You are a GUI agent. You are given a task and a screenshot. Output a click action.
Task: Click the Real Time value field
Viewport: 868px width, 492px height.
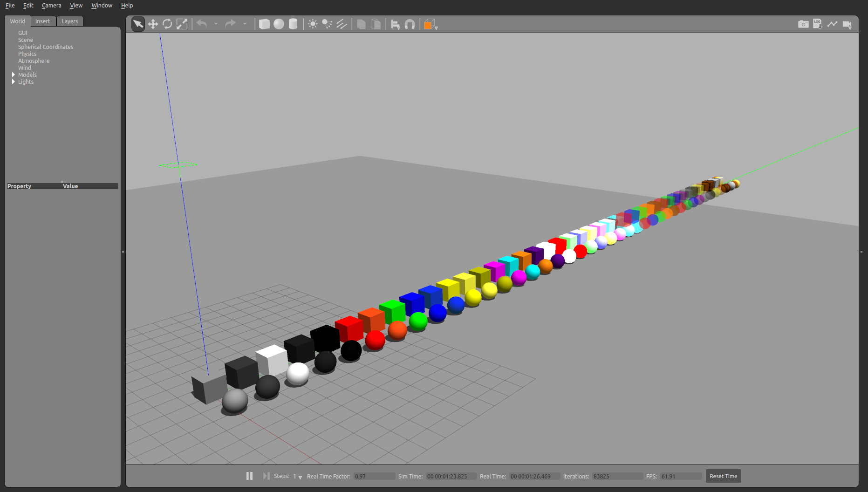click(534, 476)
